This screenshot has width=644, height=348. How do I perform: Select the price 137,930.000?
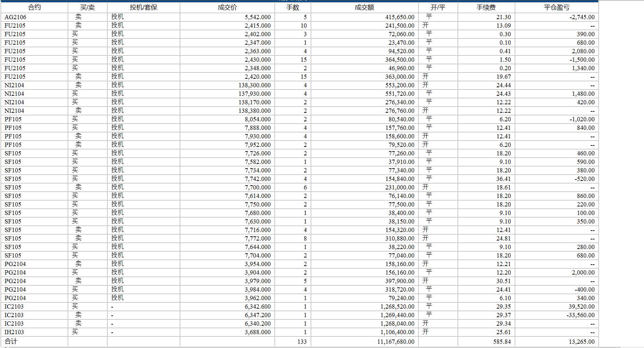254,94
